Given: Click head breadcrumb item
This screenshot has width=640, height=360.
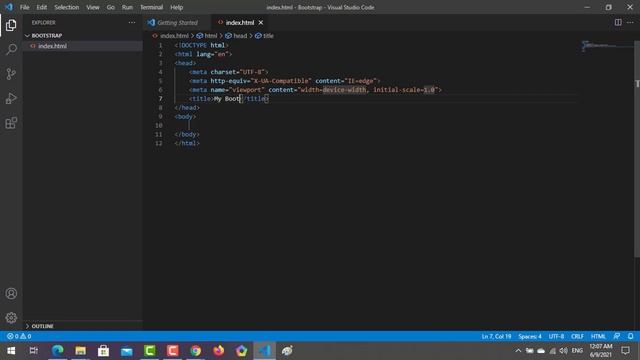Looking at the screenshot, I should [x=240, y=36].
